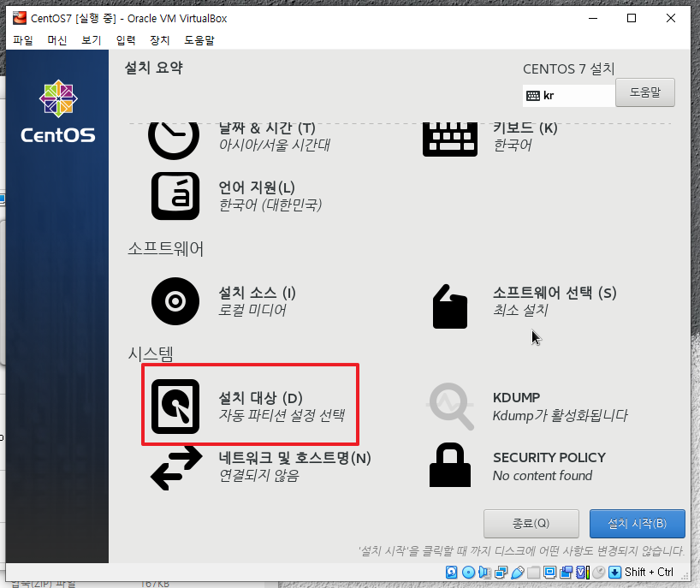
Task: Click '아시아/서울 시간대' timezone text
Action: pos(274,145)
